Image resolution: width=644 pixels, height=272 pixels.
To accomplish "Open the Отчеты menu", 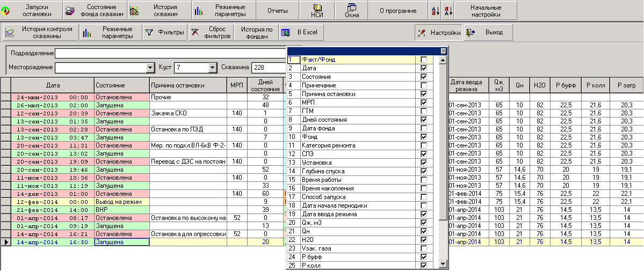I will [x=278, y=11].
